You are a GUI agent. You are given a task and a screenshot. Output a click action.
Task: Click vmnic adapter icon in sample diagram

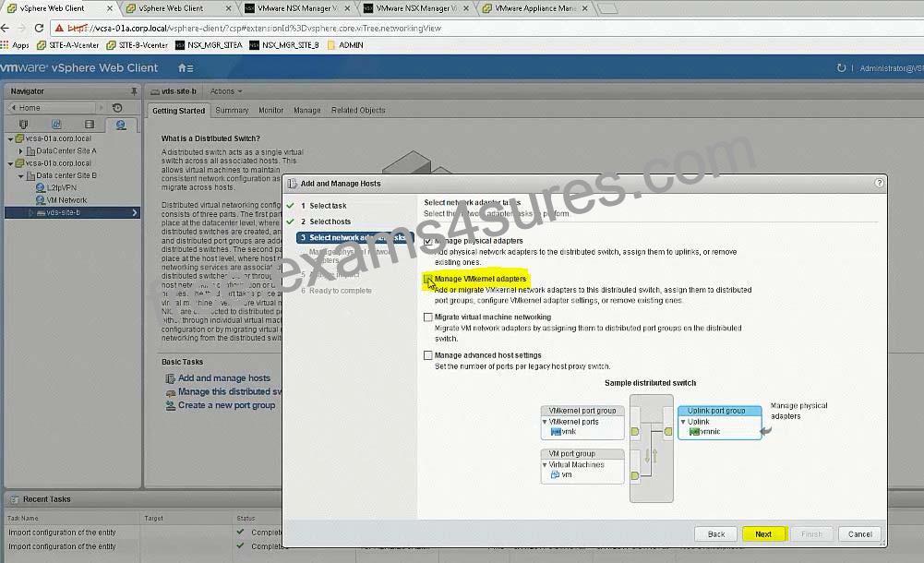coord(694,432)
